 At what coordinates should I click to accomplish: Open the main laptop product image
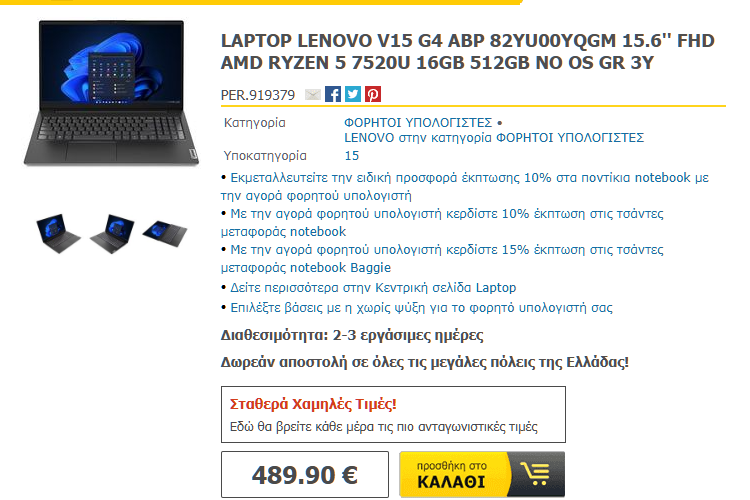pyautogui.click(x=111, y=94)
